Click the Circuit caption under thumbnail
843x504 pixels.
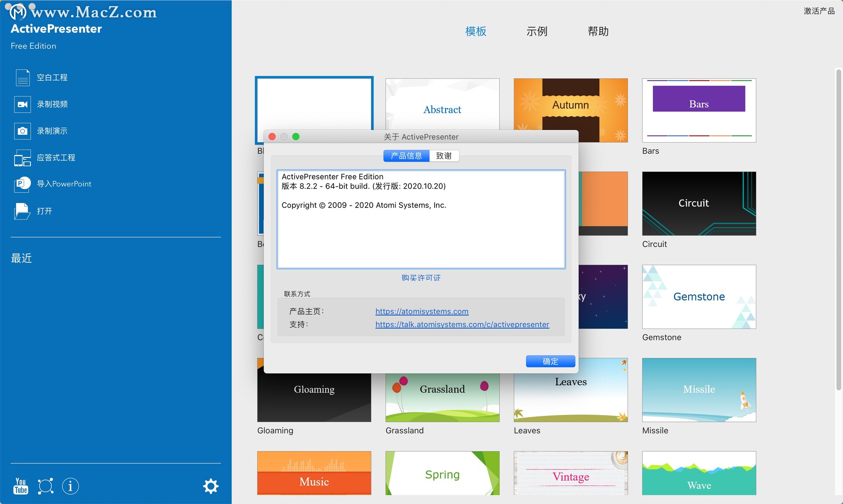coord(655,244)
